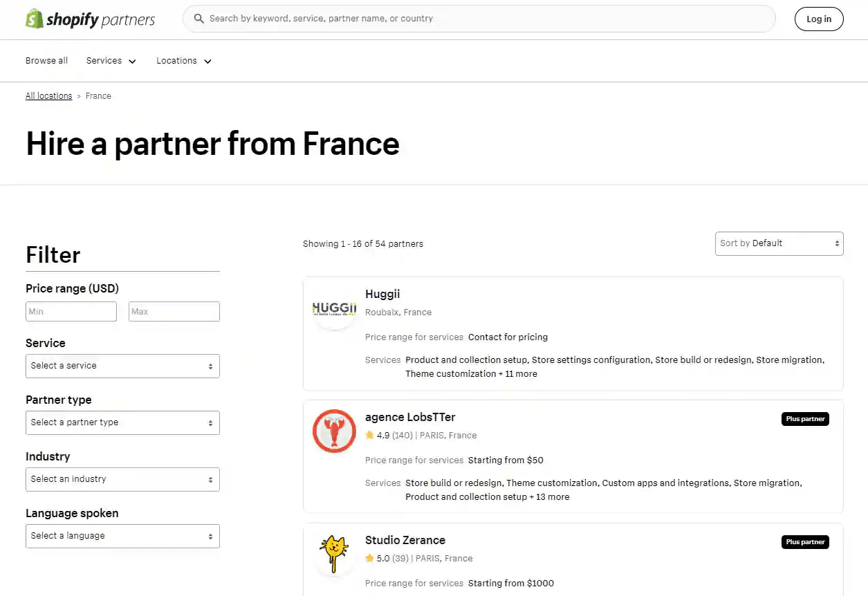Screen dimensions: 868x596
Task: Click Studio Zerance Plus partner badge
Action: tap(805, 542)
